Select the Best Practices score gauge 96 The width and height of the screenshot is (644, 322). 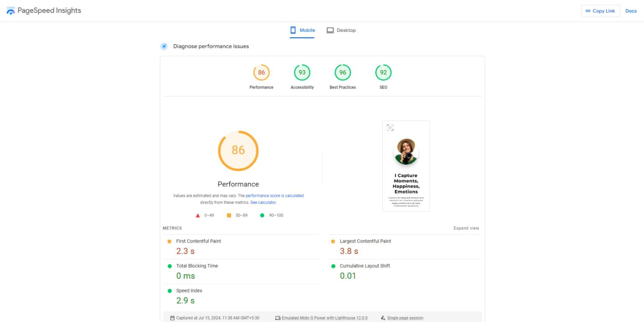(x=343, y=73)
